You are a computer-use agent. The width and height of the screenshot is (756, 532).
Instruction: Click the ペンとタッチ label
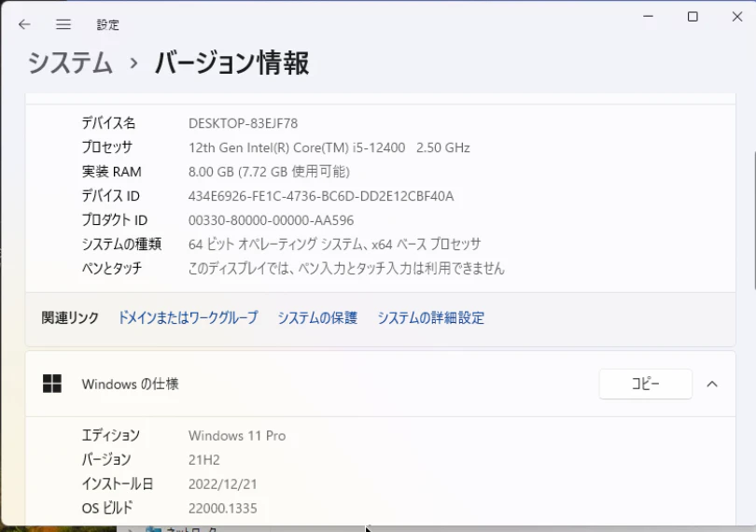point(112,268)
